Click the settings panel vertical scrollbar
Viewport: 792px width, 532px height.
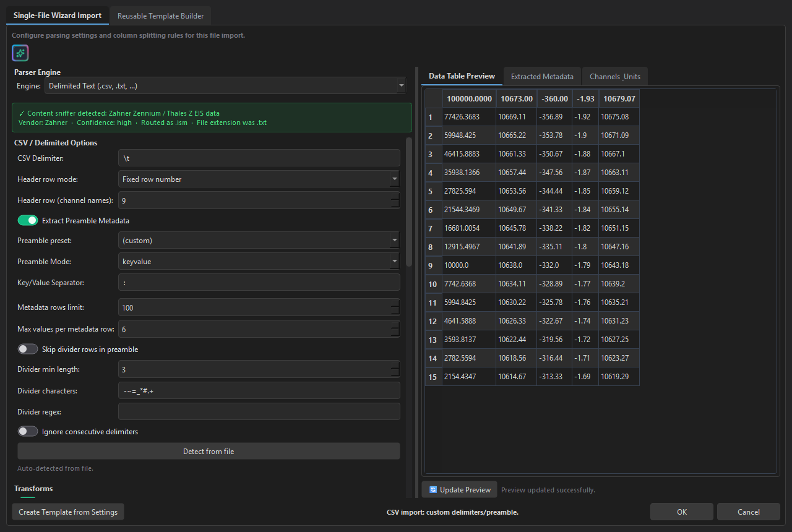coord(408,201)
